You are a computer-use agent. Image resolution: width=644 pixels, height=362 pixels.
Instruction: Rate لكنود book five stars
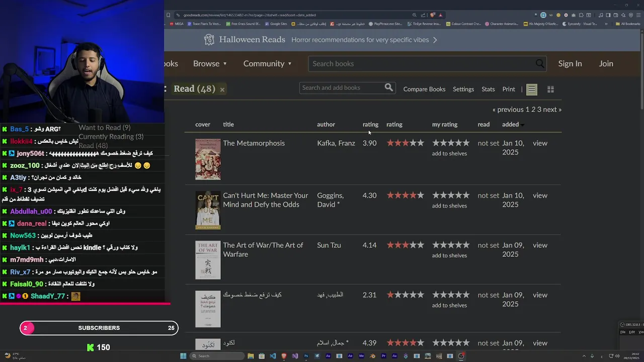point(466,343)
